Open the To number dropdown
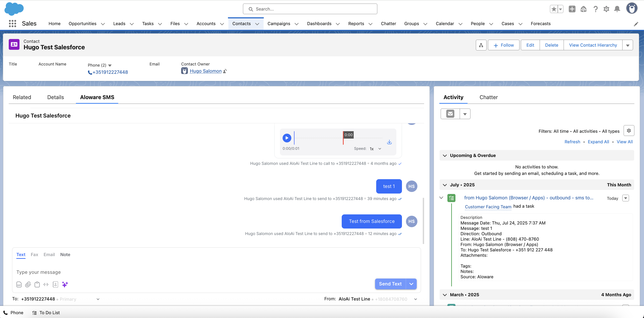 coord(98,299)
